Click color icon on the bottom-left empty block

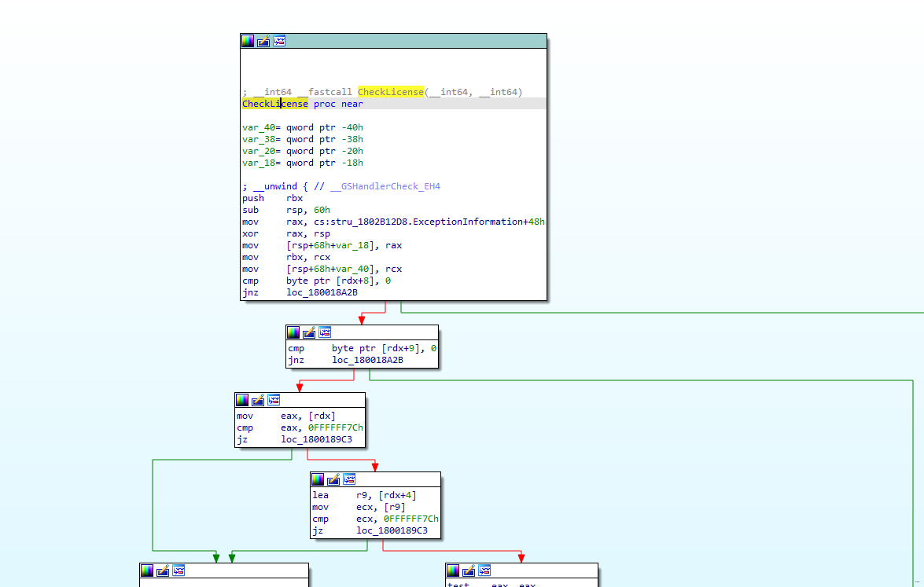147,570
